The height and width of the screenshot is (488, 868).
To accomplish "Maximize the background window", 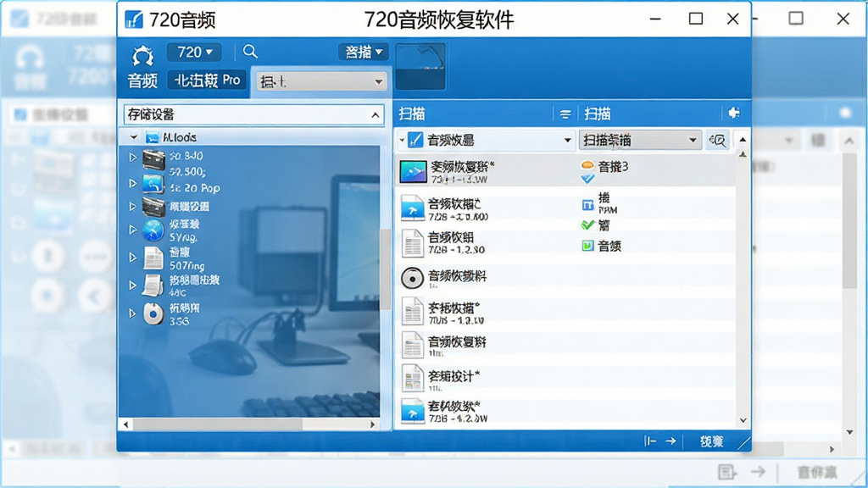I will pyautogui.click(x=795, y=19).
